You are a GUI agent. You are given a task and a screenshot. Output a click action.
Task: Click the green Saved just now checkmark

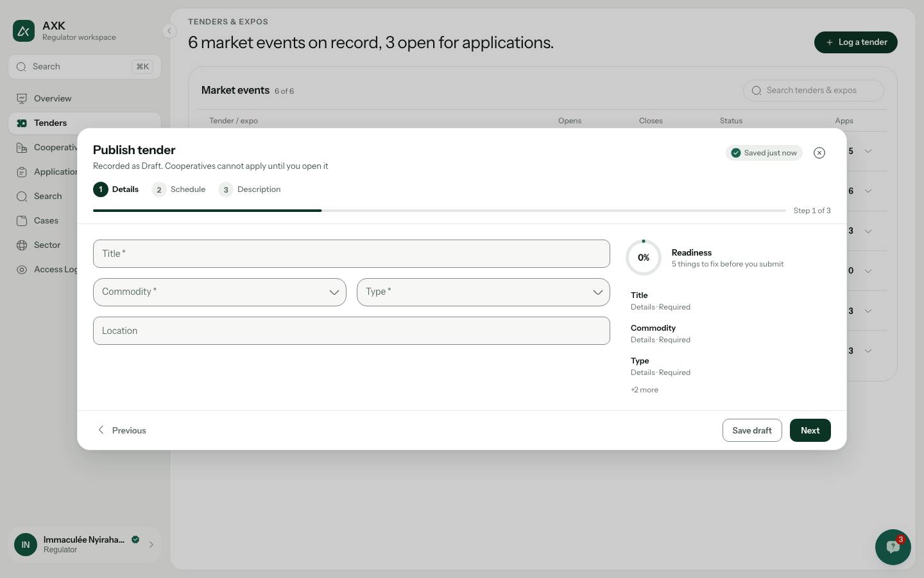coord(736,153)
